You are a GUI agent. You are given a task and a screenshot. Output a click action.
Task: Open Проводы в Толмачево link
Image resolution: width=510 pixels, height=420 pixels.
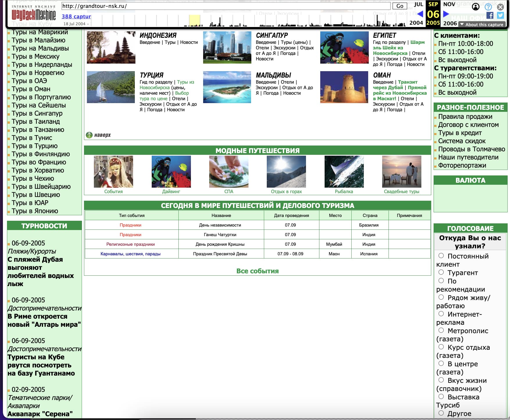tap(472, 149)
